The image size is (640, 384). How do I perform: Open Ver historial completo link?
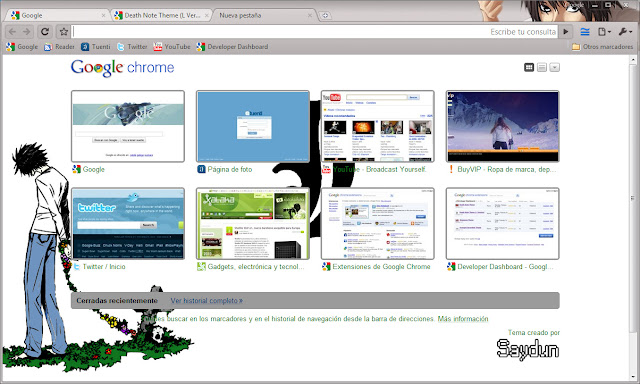(207, 301)
